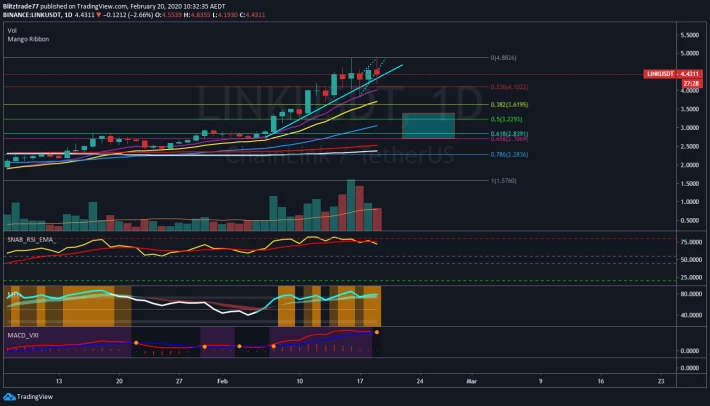This screenshot has height=406, width=710.
Task: Click the 1(1.5760) Fibonacci level label
Action: [x=504, y=181]
